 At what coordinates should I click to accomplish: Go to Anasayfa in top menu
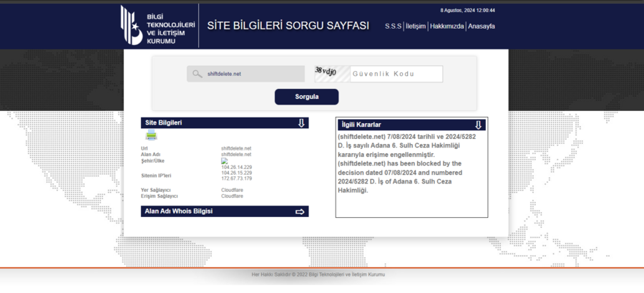(x=482, y=27)
